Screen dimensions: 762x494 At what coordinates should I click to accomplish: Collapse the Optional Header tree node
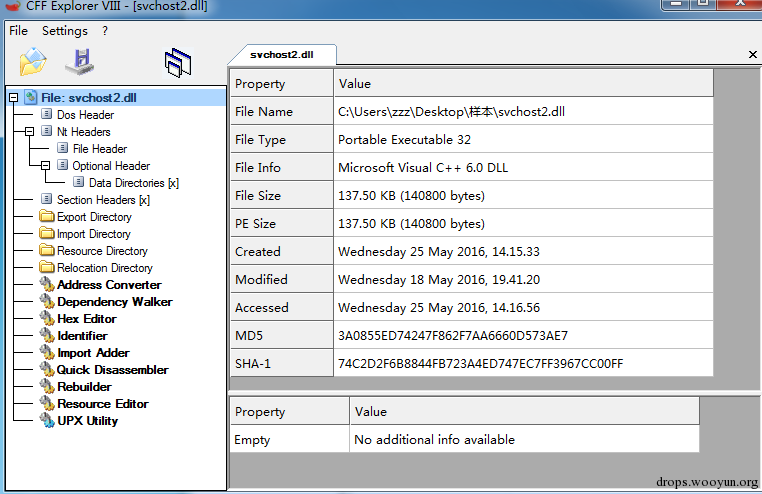[45, 166]
